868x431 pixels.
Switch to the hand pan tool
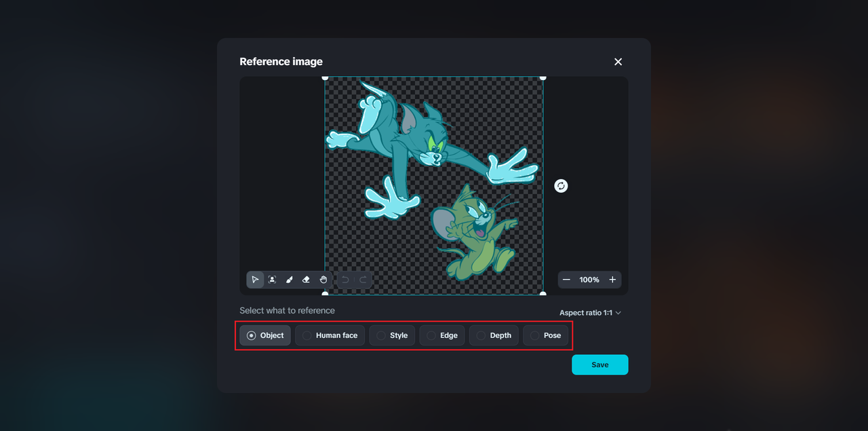(x=323, y=280)
